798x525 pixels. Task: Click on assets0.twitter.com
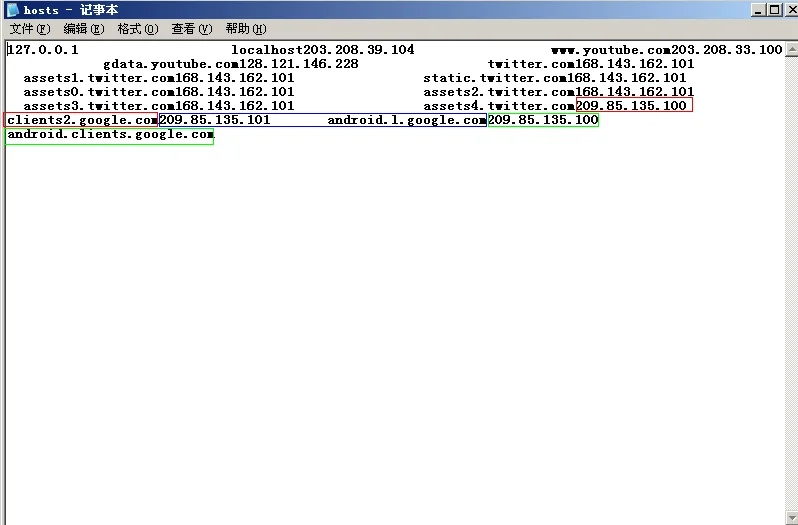pyautogui.click(x=99, y=92)
